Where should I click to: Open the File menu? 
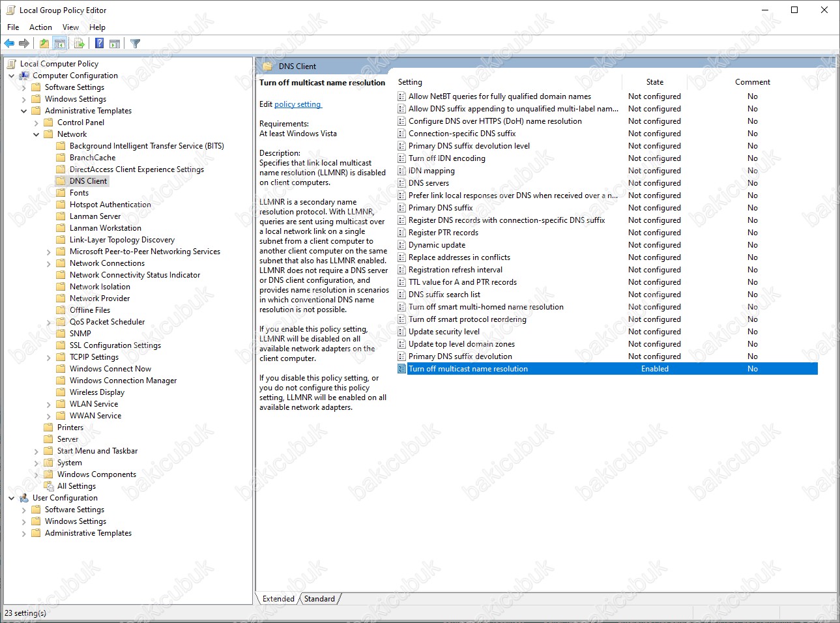pyautogui.click(x=13, y=27)
